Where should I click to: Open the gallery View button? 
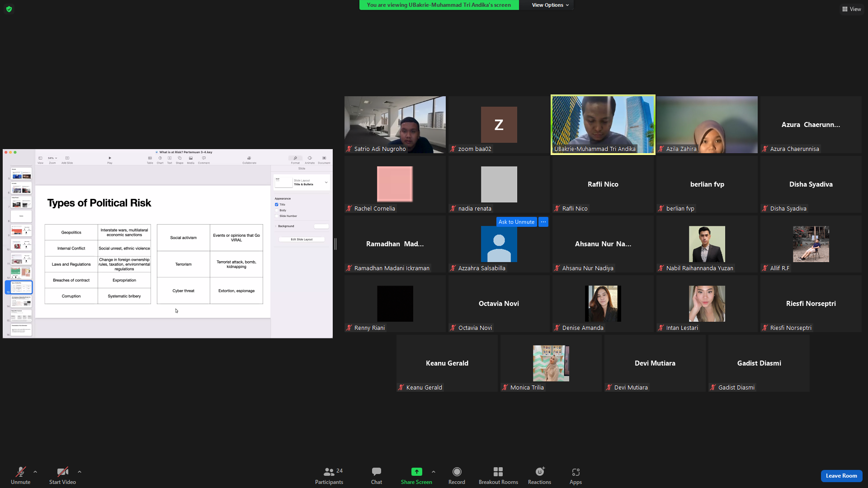pos(851,9)
